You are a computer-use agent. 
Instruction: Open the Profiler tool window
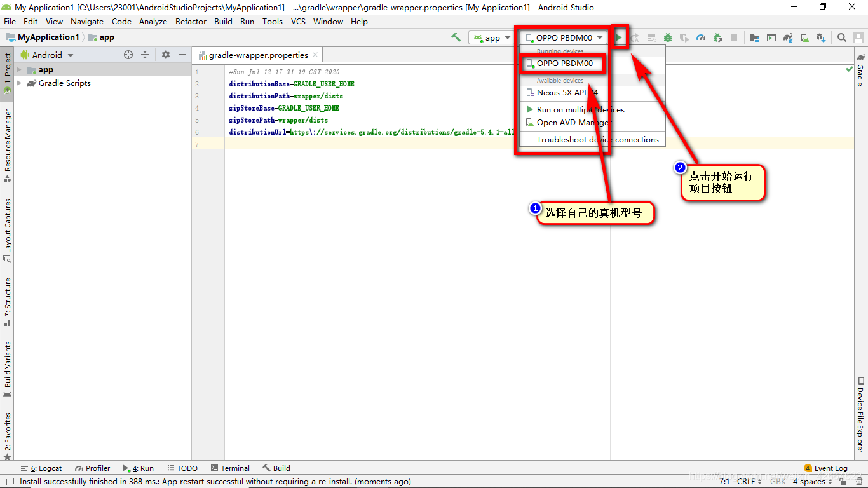(x=93, y=468)
